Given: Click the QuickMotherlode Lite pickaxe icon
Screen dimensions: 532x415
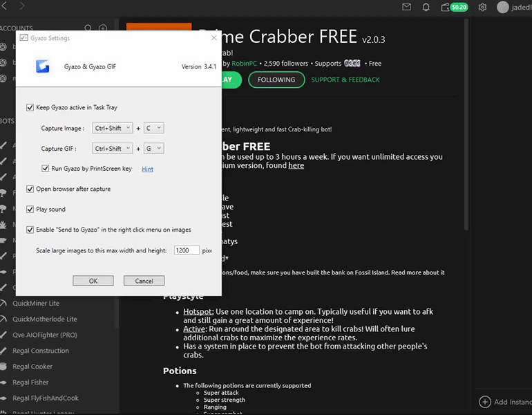Looking at the screenshot, I should (3, 319).
